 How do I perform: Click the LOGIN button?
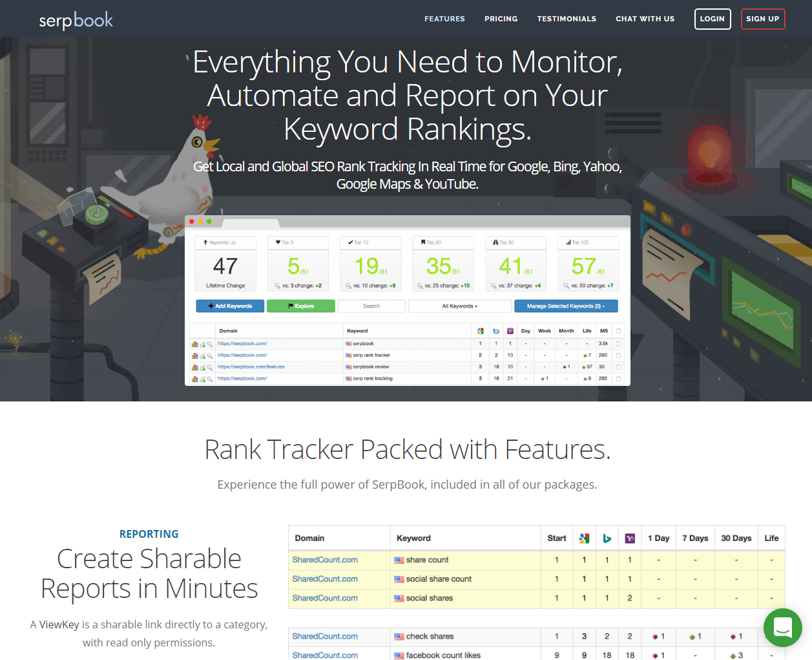[713, 19]
